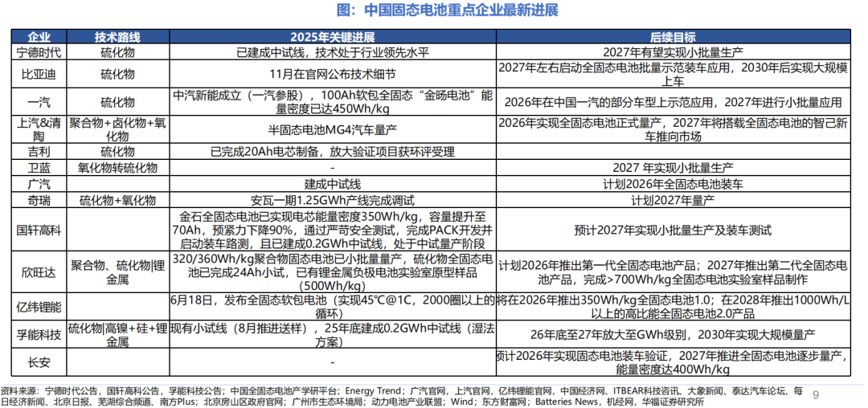Click 26年底至27年放大至GWh级别 cell

673,336
